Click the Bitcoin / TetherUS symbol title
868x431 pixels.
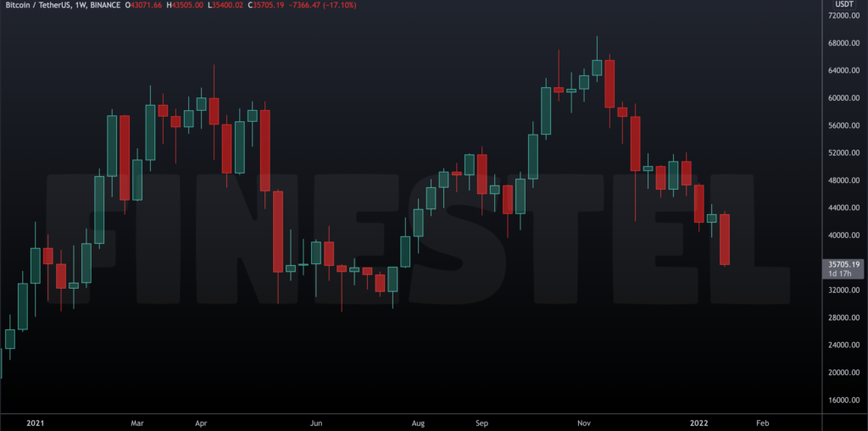[39, 5]
